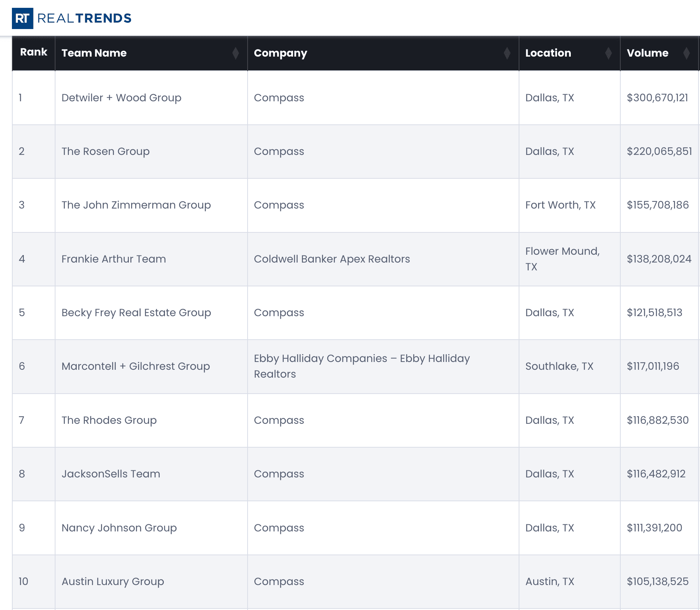Image resolution: width=700 pixels, height=610 pixels.
Task: Click the Team Name header label
Action: pos(94,53)
